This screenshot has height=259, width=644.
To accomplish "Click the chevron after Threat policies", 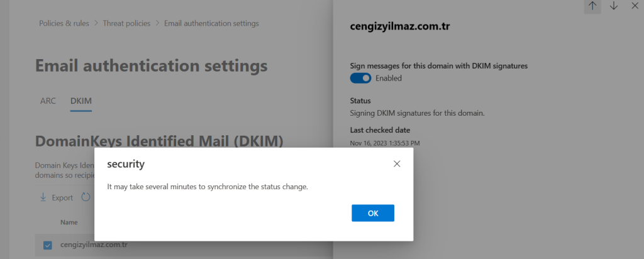I will [x=157, y=23].
